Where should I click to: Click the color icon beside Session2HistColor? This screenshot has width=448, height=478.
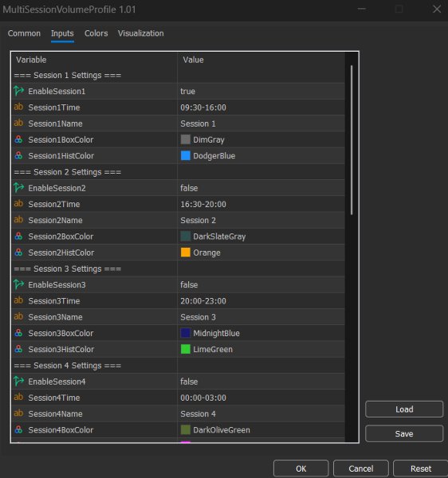18,253
